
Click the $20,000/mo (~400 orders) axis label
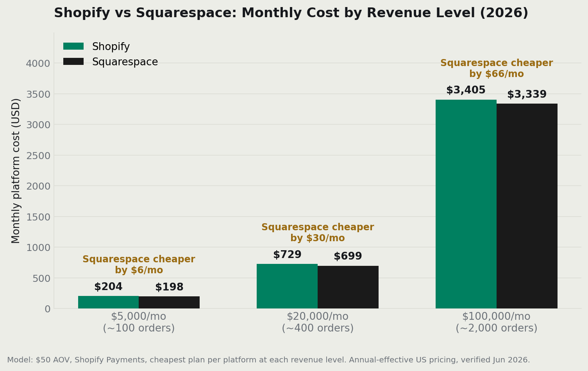[318, 323]
